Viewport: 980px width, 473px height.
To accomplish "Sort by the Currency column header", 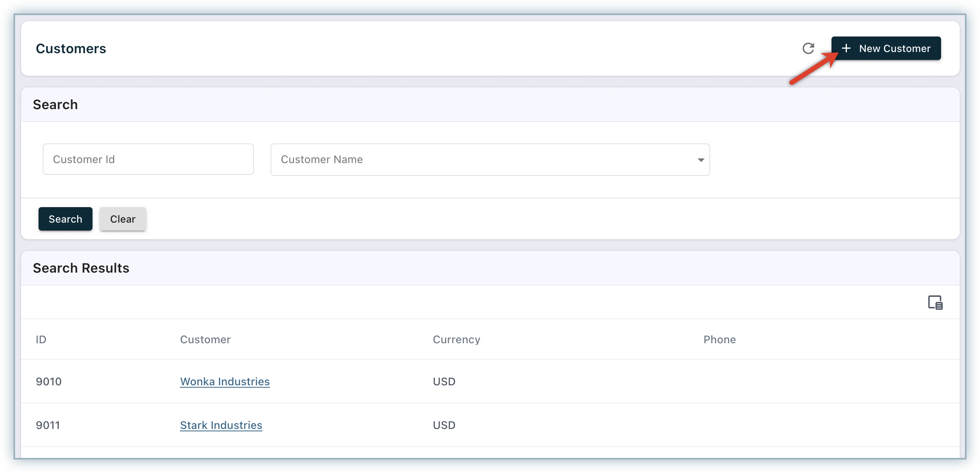I will (456, 339).
